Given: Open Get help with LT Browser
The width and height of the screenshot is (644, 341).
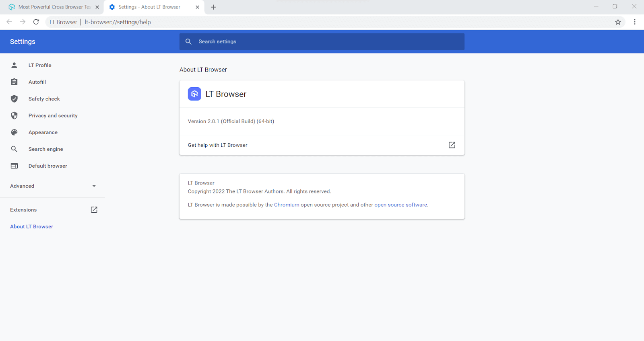Looking at the screenshot, I should 322,145.
